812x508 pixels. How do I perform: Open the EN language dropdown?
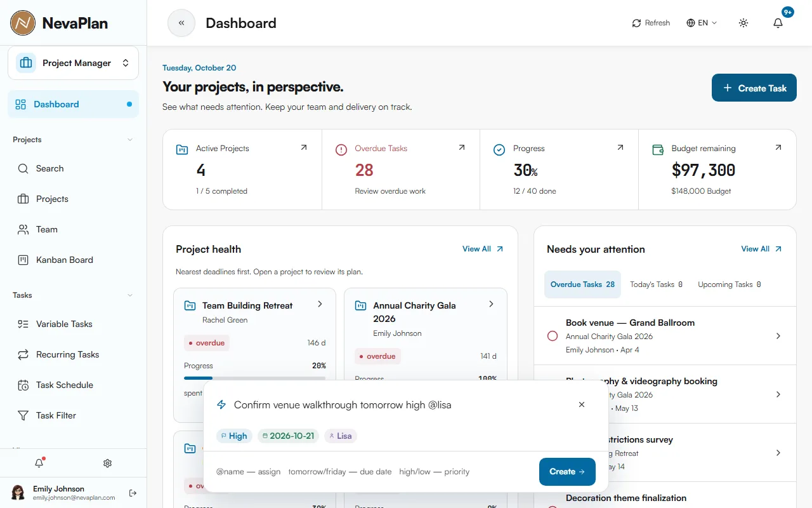[702, 23]
